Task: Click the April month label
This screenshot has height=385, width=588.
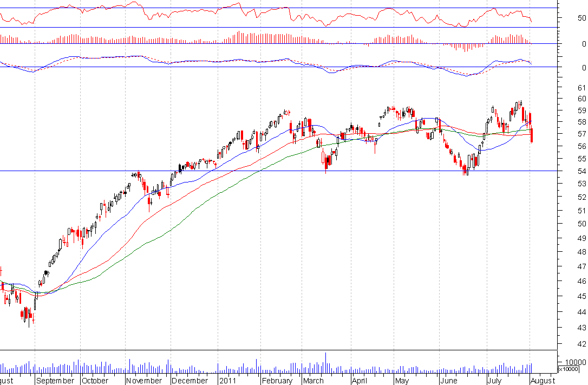Action: tap(360, 381)
